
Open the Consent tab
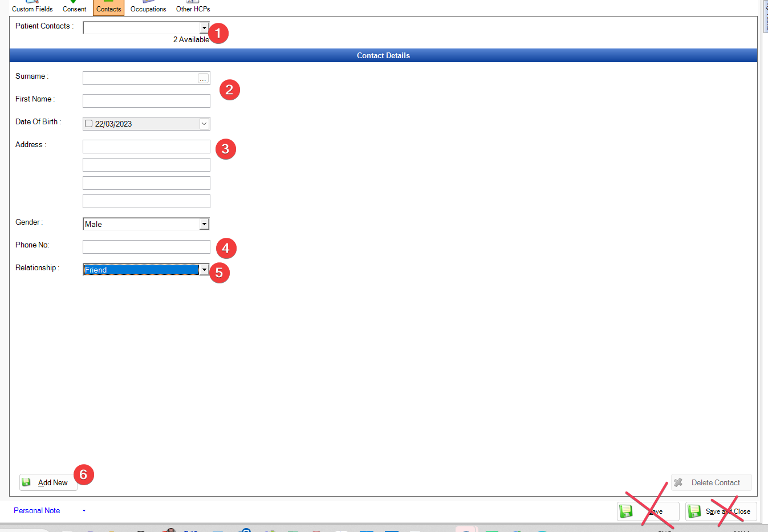[x=74, y=8]
